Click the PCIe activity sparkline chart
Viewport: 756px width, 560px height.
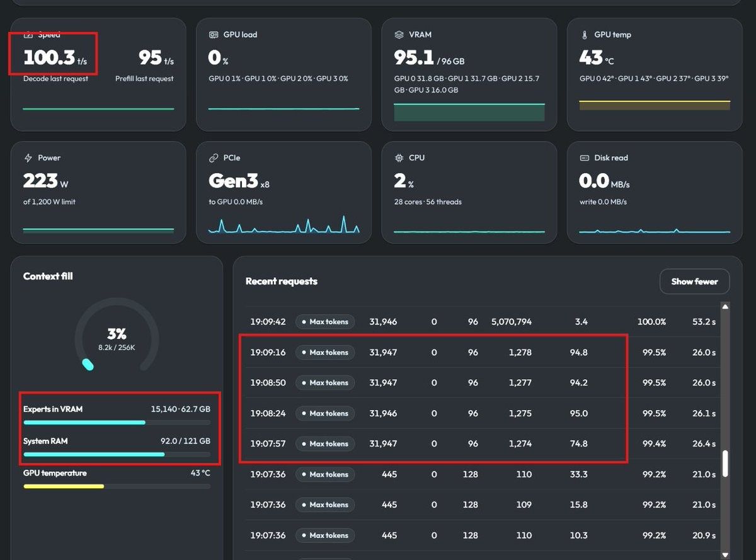(283, 224)
